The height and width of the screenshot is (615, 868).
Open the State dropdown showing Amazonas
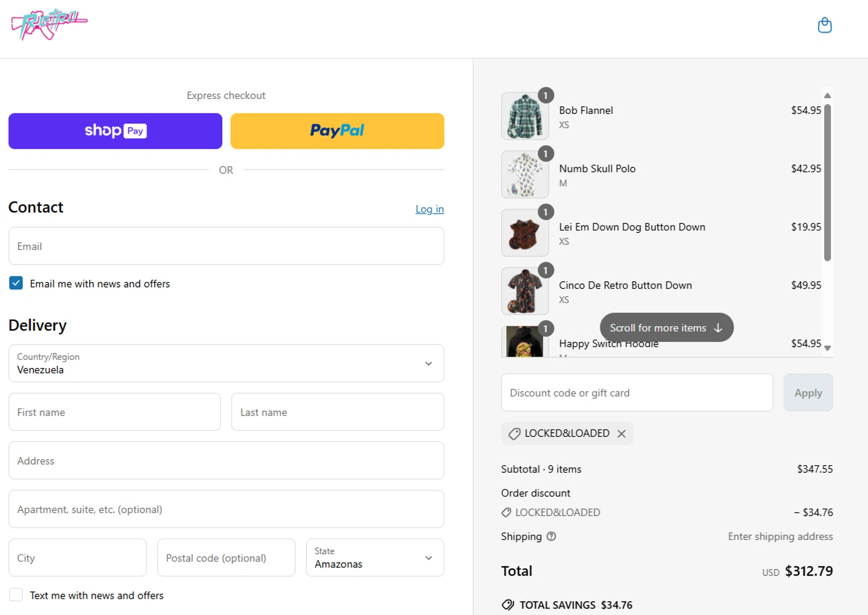[375, 558]
